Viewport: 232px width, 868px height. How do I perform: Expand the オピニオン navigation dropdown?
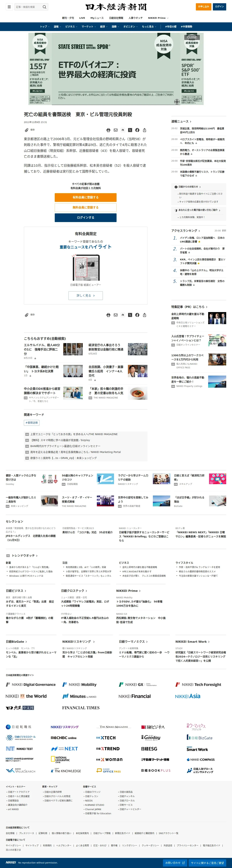point(130,27)
